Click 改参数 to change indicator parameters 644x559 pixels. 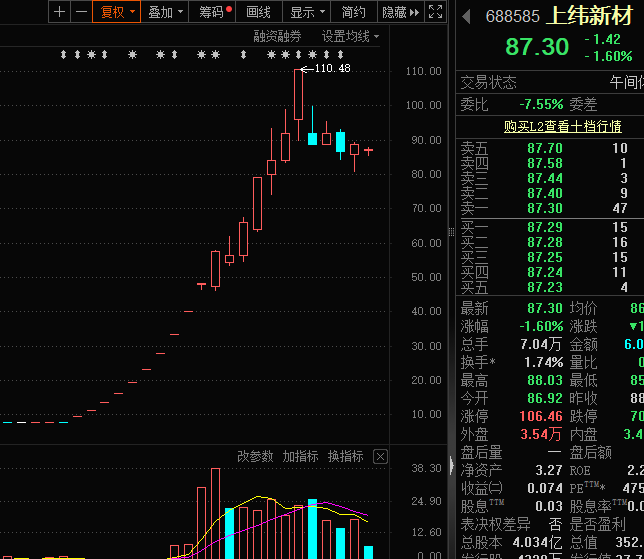[x=255, y=456]
